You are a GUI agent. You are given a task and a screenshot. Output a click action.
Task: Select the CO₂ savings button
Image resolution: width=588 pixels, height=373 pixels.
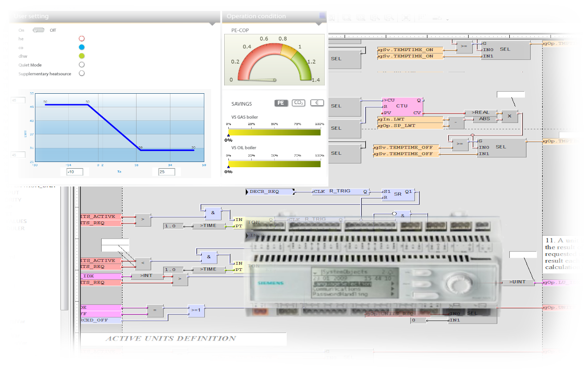[x=299, y=103]
